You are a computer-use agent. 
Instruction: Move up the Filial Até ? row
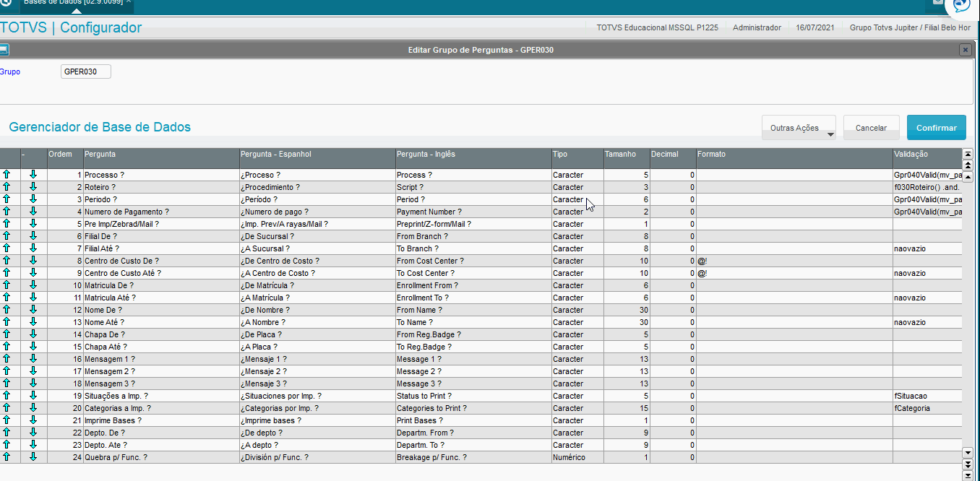(x=7, y=248)
